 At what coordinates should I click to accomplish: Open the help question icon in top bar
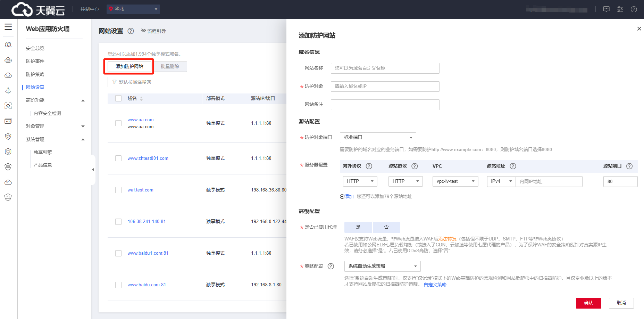(634, 9)
